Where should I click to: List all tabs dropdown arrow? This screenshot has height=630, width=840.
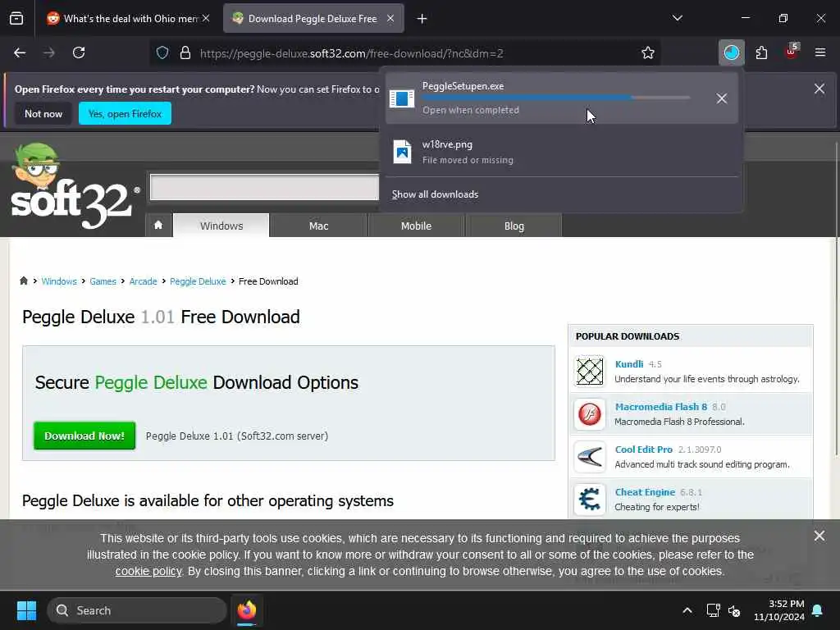(677, 18)
